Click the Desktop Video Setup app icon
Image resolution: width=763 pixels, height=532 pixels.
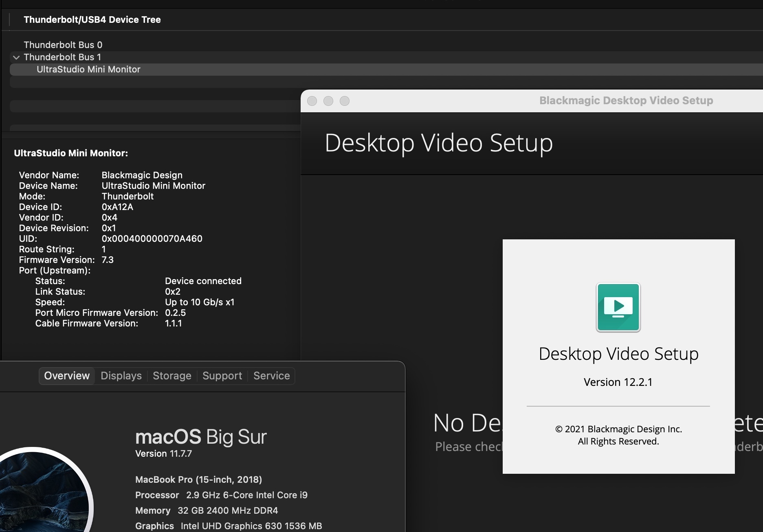[618, 307]
